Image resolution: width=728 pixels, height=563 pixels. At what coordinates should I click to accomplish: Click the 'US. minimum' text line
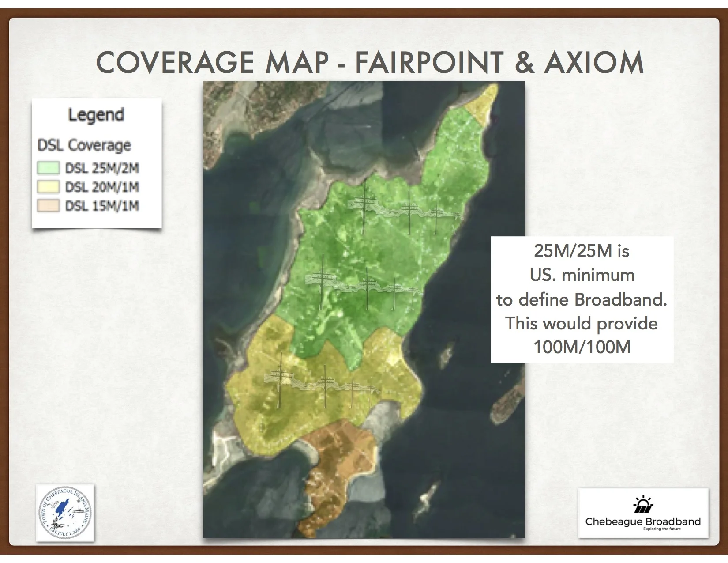point(582,275)
